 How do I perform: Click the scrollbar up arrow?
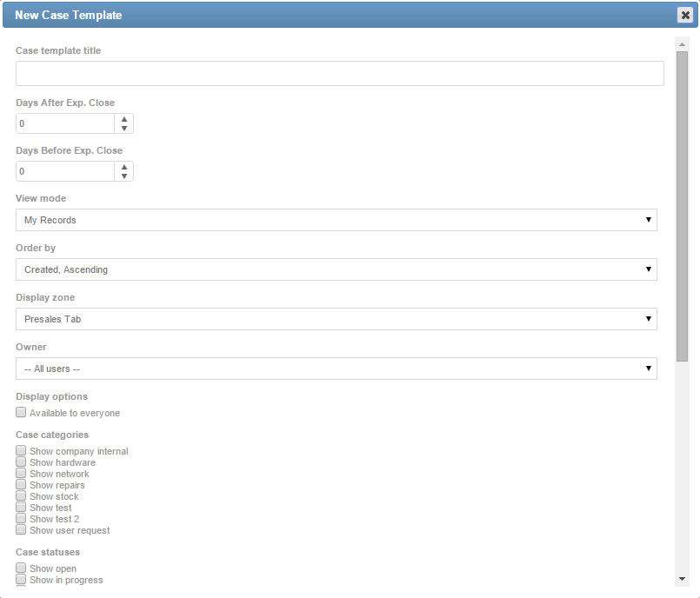[682, 44]
